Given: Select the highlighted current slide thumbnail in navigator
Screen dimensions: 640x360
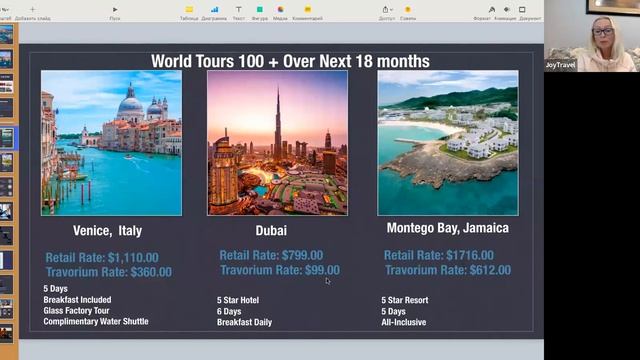Looking at the screenshot, I should [x=7, y=138].
